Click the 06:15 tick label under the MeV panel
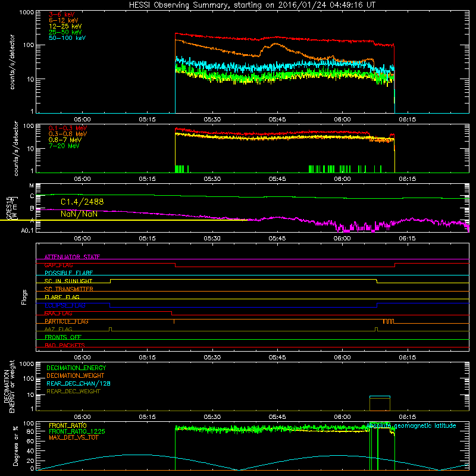Viewport: 476px width, 476px height. tap(407, 179)
